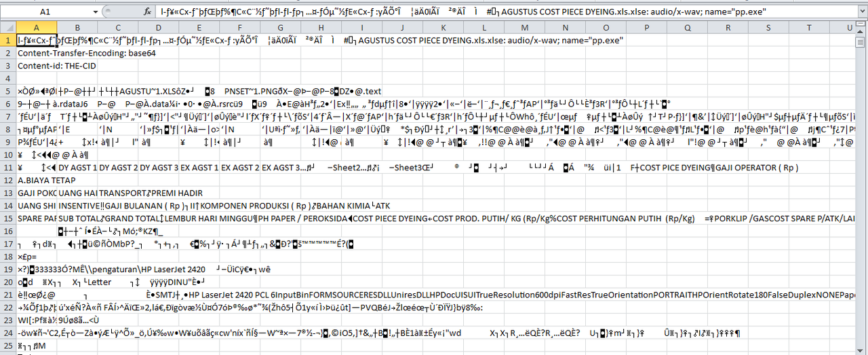This screenshot has width=868, height=355.
Task: Select column O header
Action: click(606, 27)
